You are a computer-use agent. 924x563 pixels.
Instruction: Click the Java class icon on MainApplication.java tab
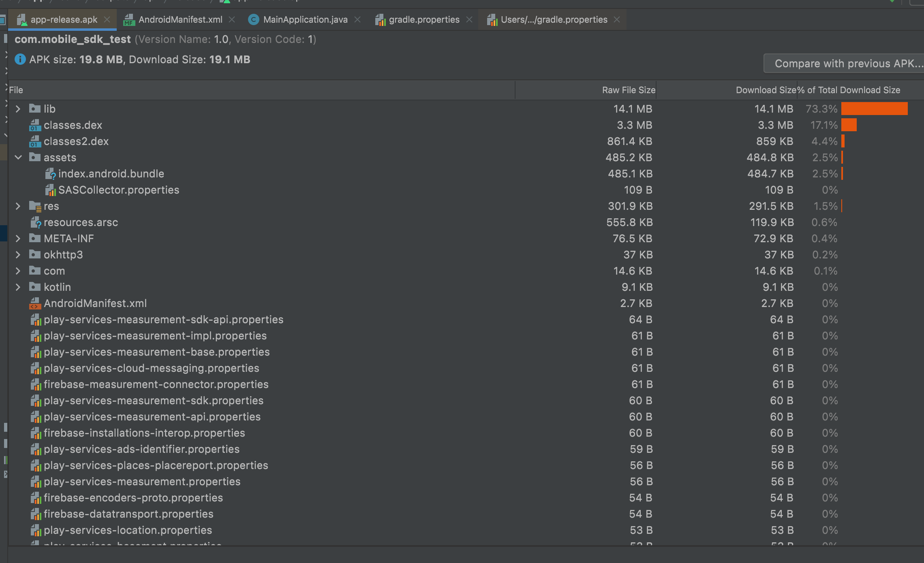click(253, 19)
